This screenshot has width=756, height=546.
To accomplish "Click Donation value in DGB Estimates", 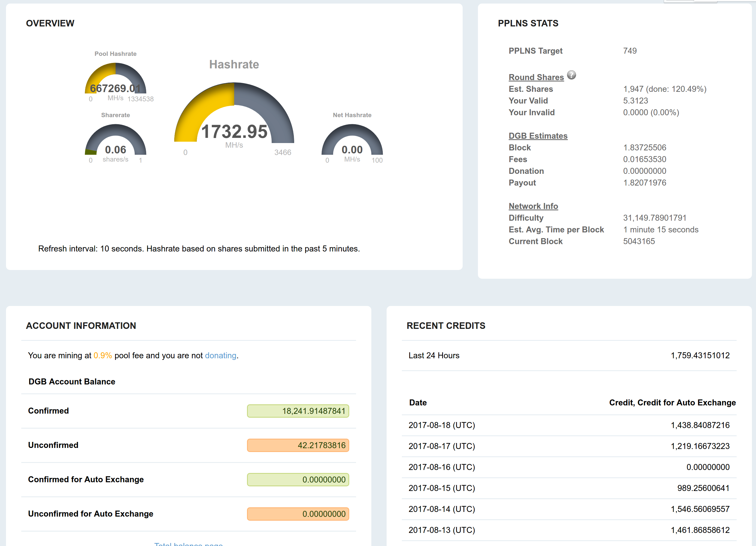I will pos(645,171).
